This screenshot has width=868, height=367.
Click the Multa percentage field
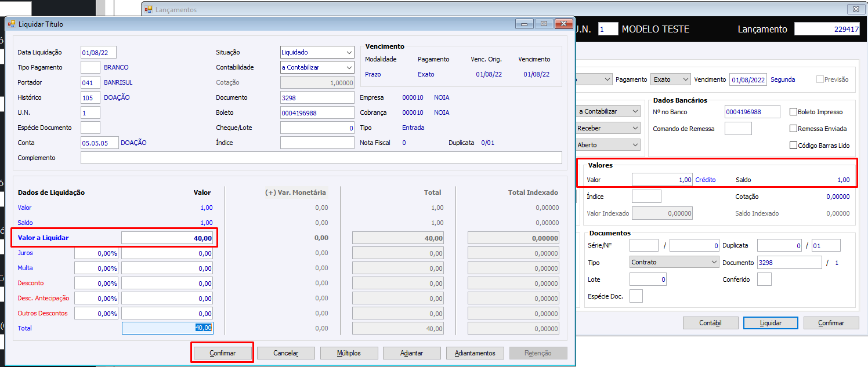tap(96, 268)
